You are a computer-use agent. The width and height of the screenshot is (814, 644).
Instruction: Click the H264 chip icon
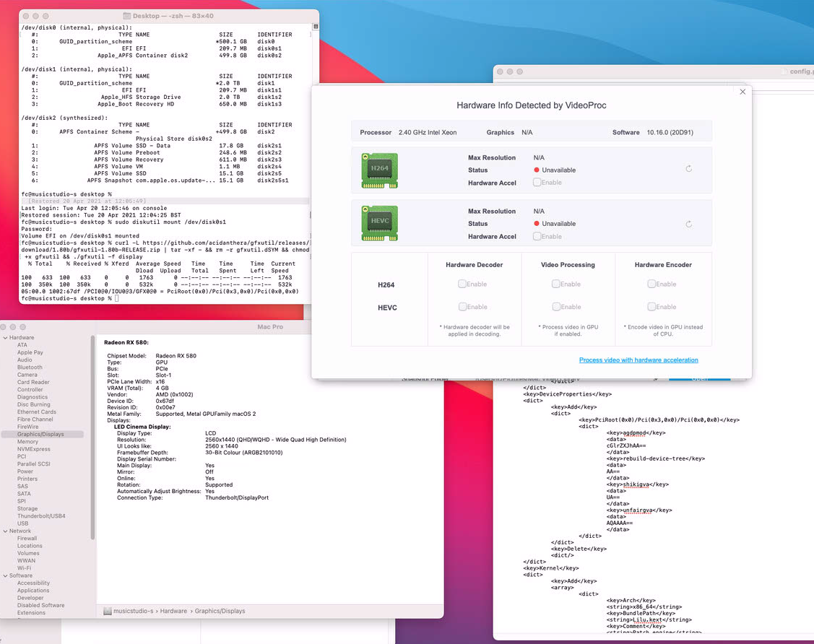point(379,170)
